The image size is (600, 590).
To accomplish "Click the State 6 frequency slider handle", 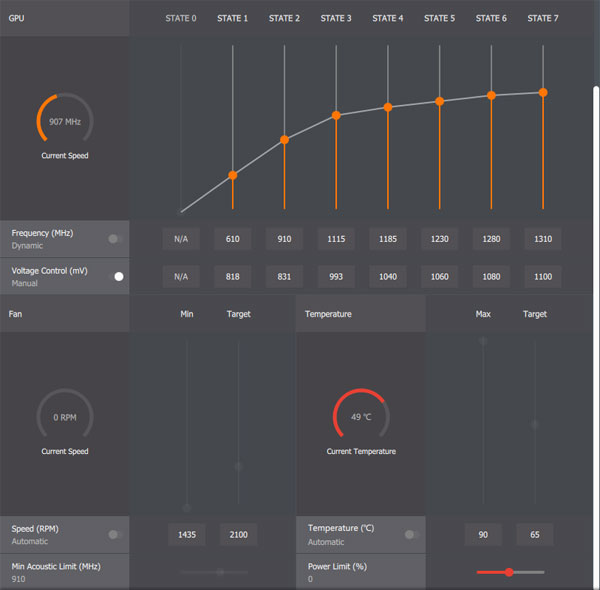I will tap(491, 95).
